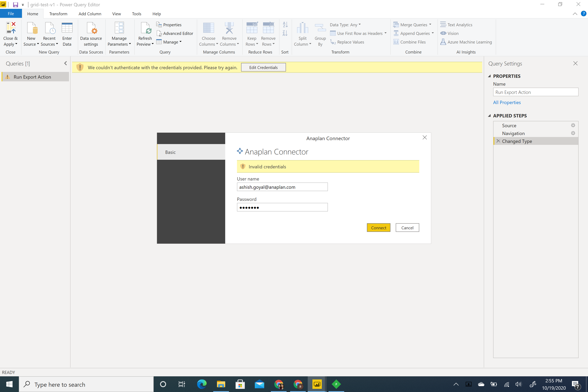
Task: Switch to the Transform tab
Action: point(58,14)
